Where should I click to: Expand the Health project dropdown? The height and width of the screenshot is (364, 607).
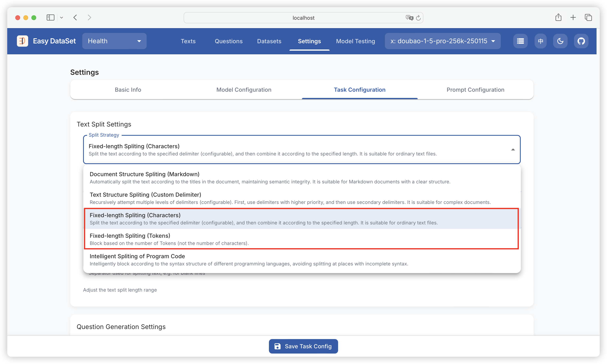[x=114, y=41]
